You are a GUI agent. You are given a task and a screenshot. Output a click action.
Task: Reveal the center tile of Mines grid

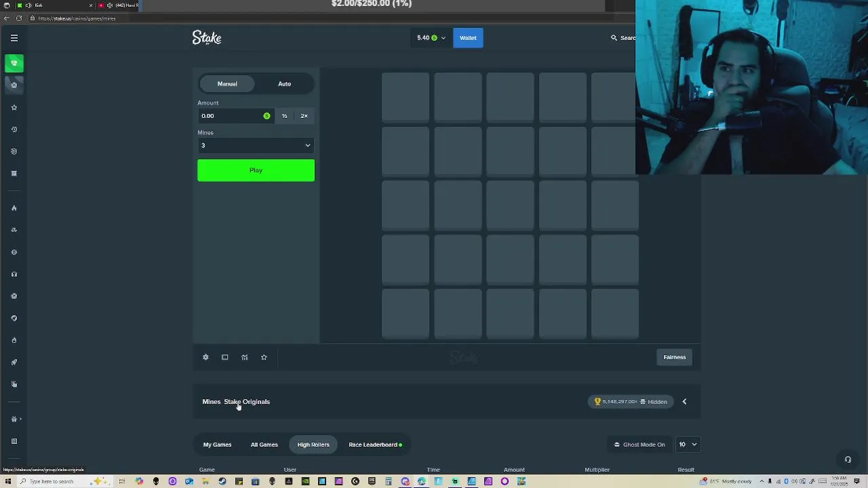tap(510, 206)
